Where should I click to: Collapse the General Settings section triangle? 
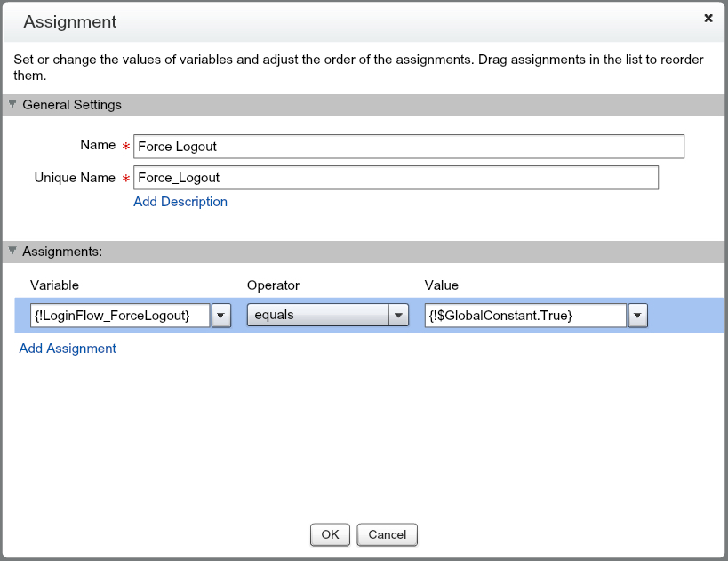coord(12,104)
